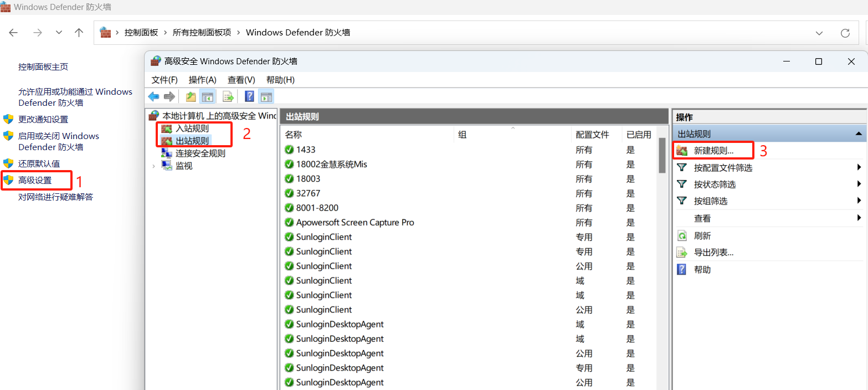
Task: Select 连接安全规则 in the console tree
Action: (201, 153)
